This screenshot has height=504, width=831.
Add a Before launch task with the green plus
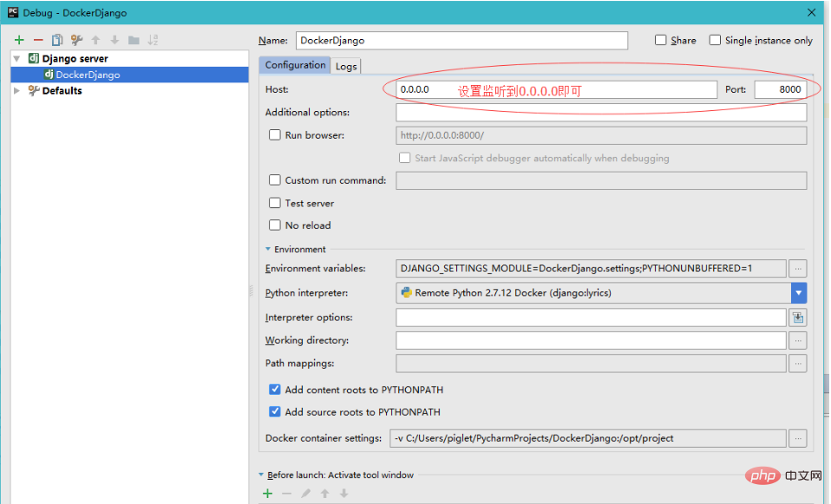(268, 494)
